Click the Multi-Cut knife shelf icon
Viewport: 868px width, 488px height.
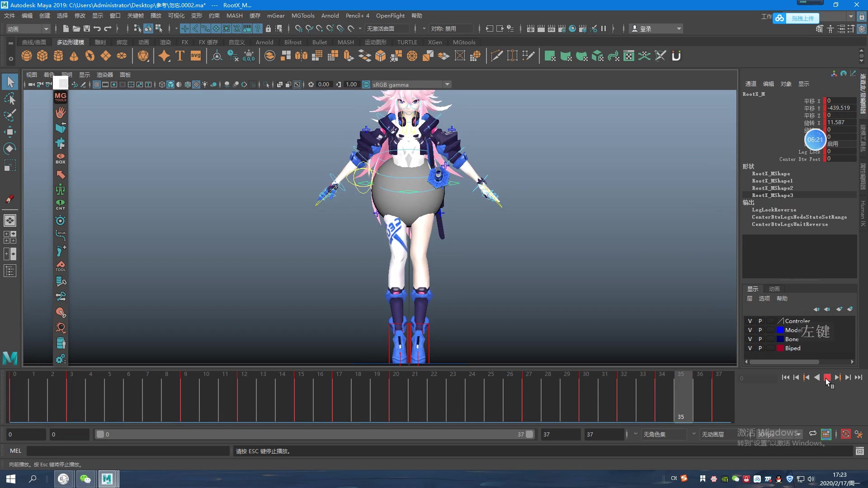[496, 56]
